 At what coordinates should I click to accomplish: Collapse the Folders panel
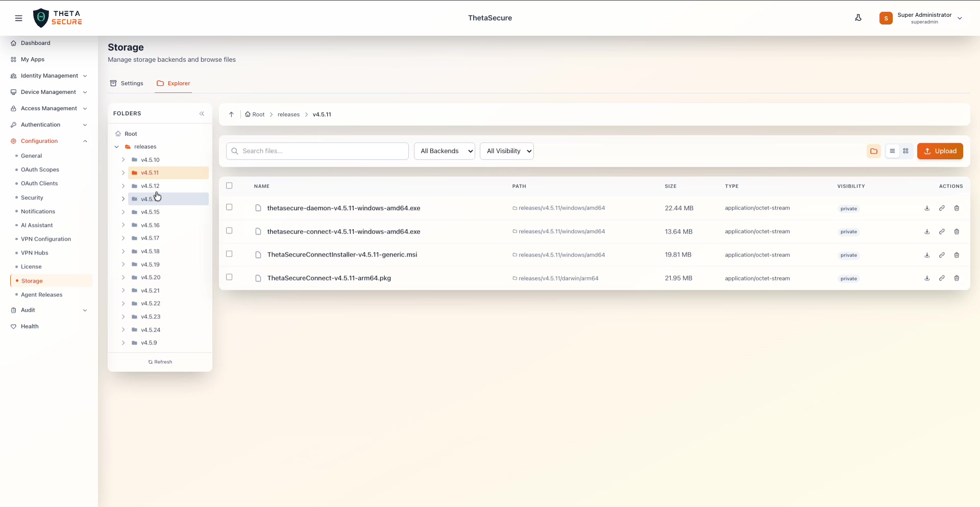point(202,113)
